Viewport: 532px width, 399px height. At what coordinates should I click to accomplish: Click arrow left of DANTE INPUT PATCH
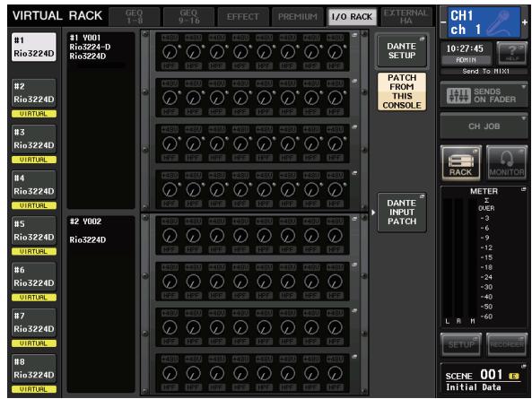[x=373, y=213]
